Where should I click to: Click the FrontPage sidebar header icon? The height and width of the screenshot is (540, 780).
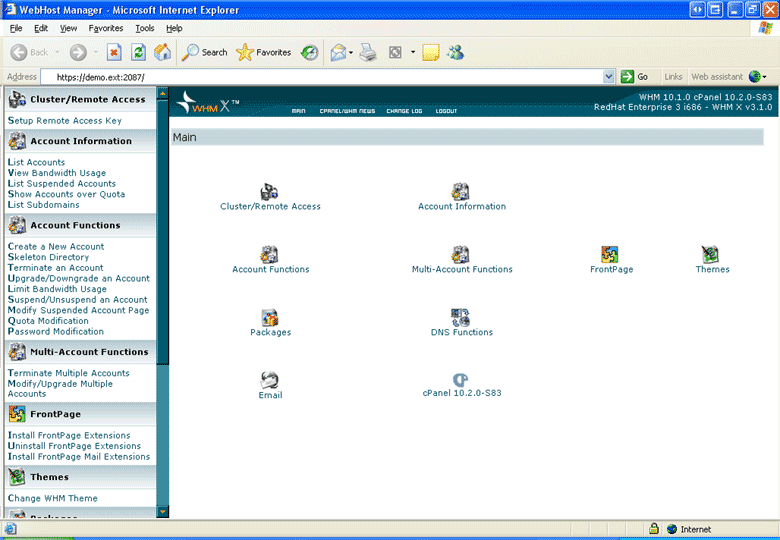pyautogui.click(x=17, y=414)
